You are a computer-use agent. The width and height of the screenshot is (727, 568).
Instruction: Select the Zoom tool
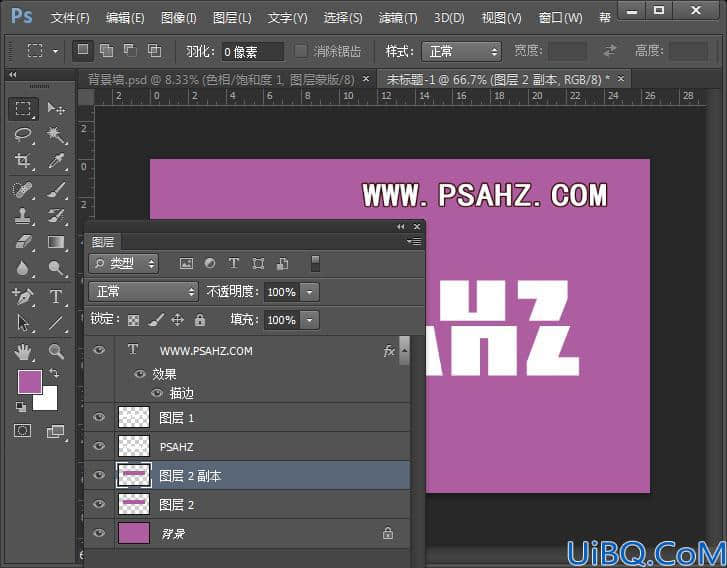(x=56, y=351)
